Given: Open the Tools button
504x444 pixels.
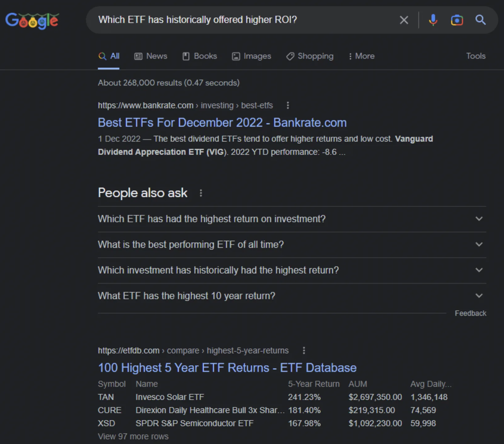Looking at the screenshot, I should pyautogui.click(x=476, y=56).
